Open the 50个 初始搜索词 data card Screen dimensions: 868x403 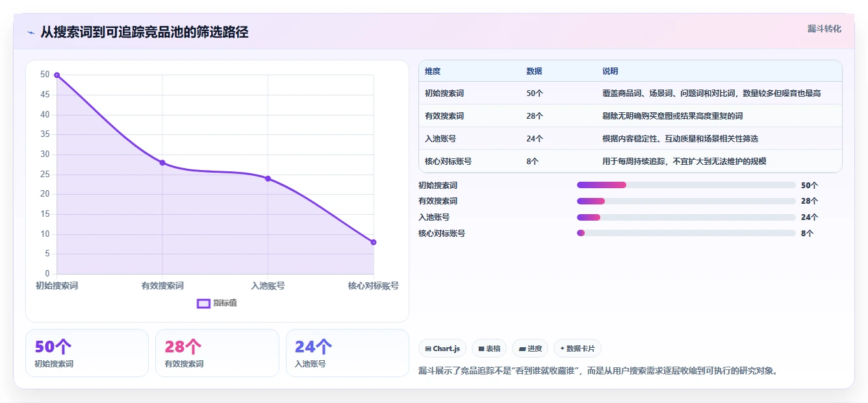87,353
